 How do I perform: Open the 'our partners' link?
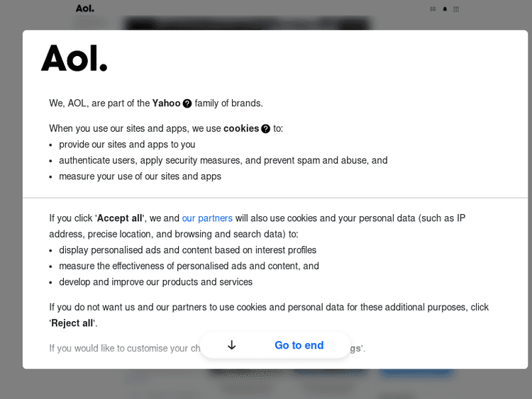click(x=207, y=218)
